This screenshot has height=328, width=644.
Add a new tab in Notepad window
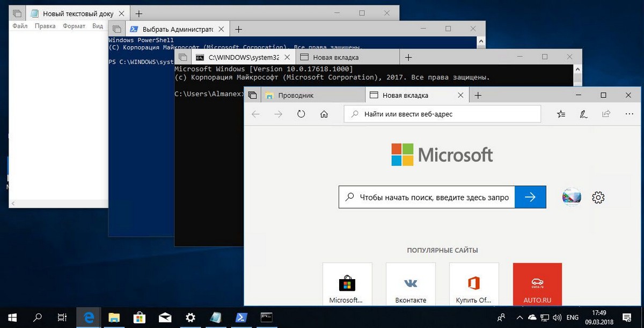tap(138, 13)
